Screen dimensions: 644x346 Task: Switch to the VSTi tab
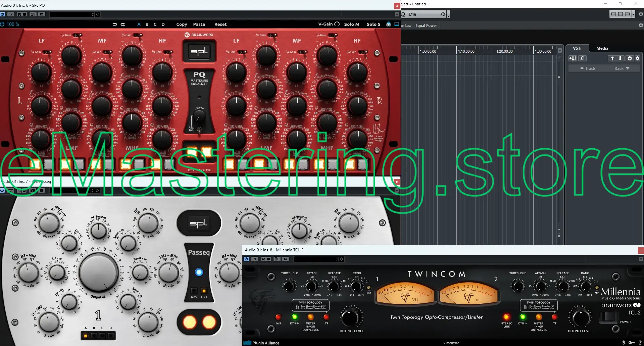(577, 48)
